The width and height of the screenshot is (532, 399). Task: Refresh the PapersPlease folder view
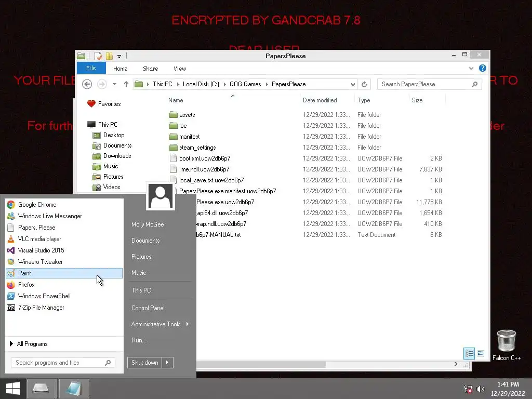[364, 84]
